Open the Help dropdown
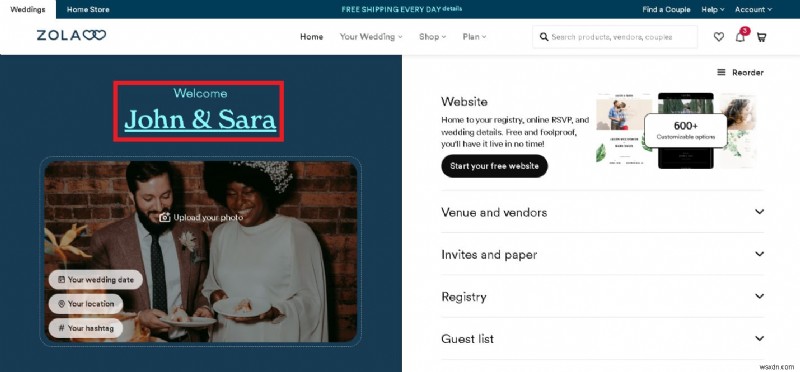The height and width of the screenshot is (372, 800). (713, 9)
